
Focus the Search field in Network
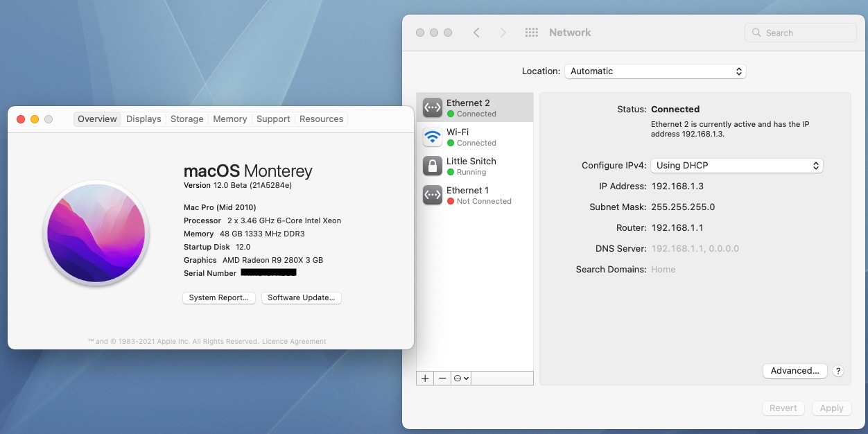[801, 33]
